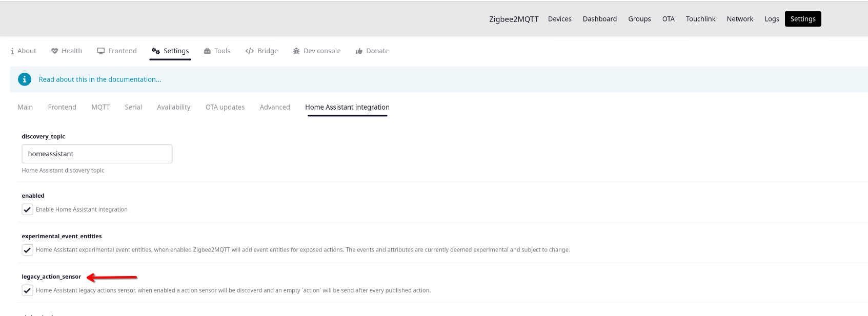Click the Bridge code icon
Viewport: 868px width, 316px height.
point(250,51)
